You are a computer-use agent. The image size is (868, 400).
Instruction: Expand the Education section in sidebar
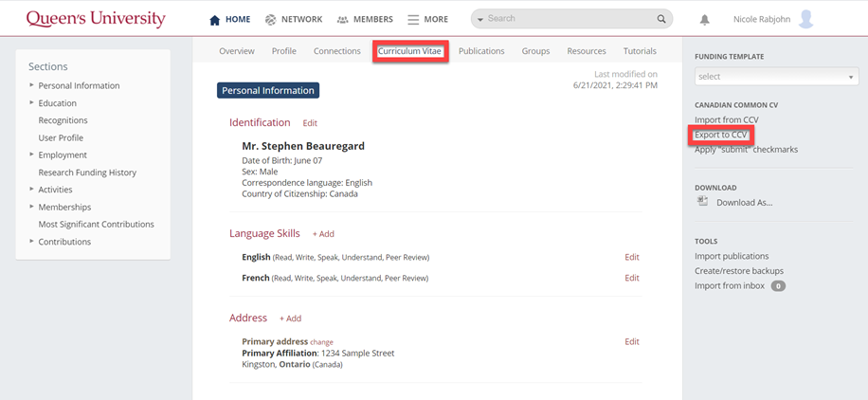[31, 103]
